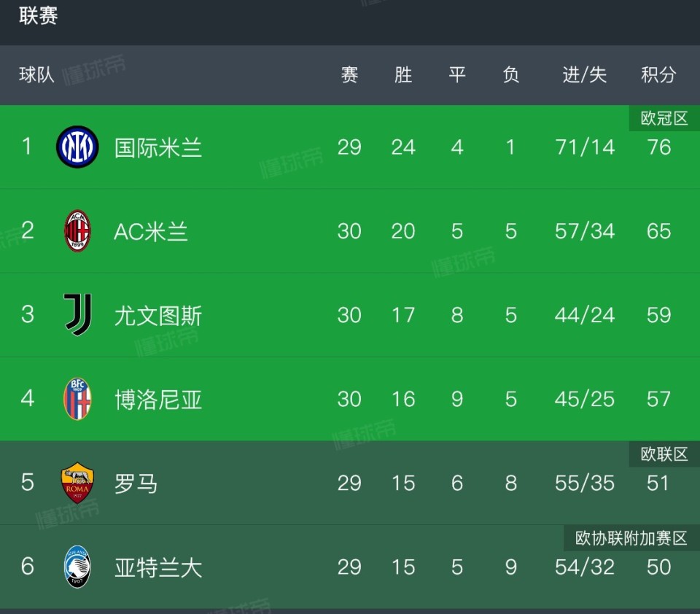This screenshot has width=700, height=614.
Task: Click the 胜 column header
Action: click(402, 74)
